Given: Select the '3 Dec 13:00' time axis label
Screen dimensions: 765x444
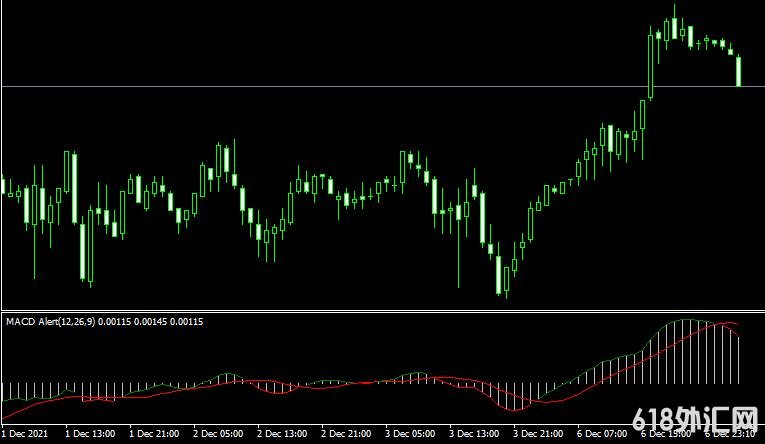Looking at the screenshot, I should 474,433.
